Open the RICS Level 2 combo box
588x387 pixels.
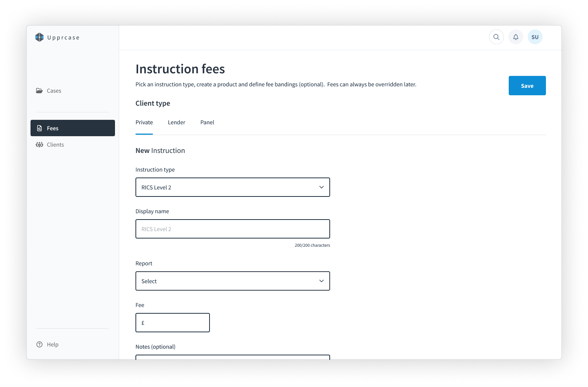[x=233, y=187]
